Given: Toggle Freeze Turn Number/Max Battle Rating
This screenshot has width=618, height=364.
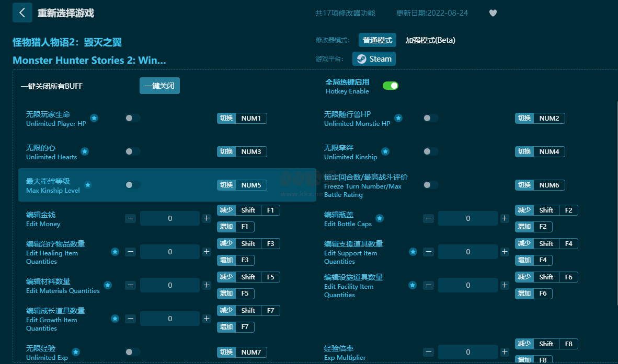Looking at the screenshot, I should pos(430,185).
